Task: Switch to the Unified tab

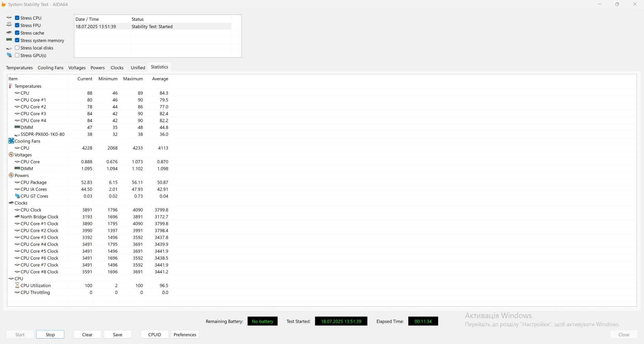Action: click(138, 67)
